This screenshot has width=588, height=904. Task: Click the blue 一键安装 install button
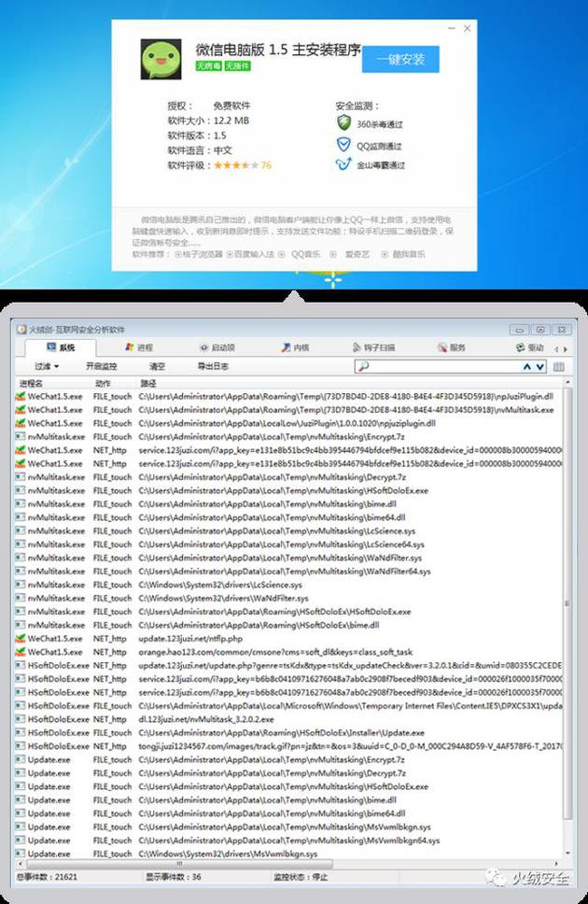(400, 60)
